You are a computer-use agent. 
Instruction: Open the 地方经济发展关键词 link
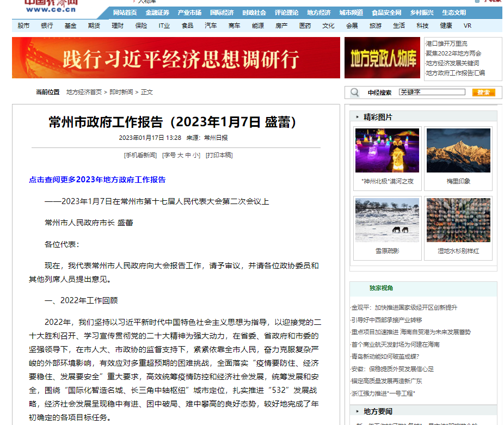(x=452, y=63)
